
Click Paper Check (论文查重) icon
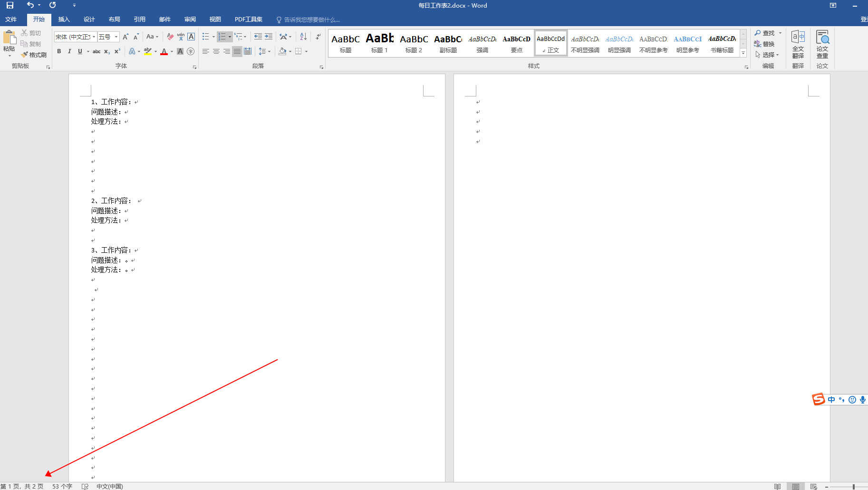click(x=822, y=45)
